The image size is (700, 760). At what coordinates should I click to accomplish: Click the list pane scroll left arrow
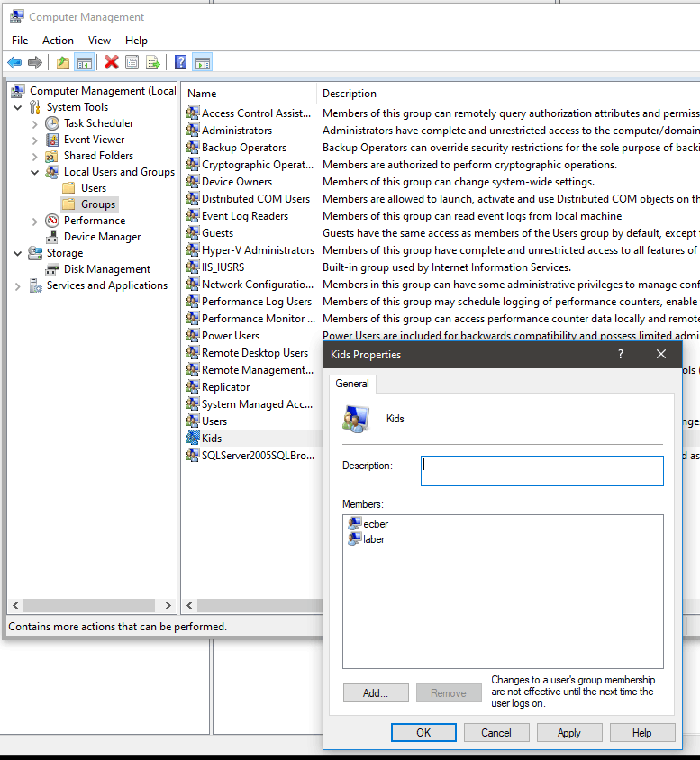coord(189,605)
